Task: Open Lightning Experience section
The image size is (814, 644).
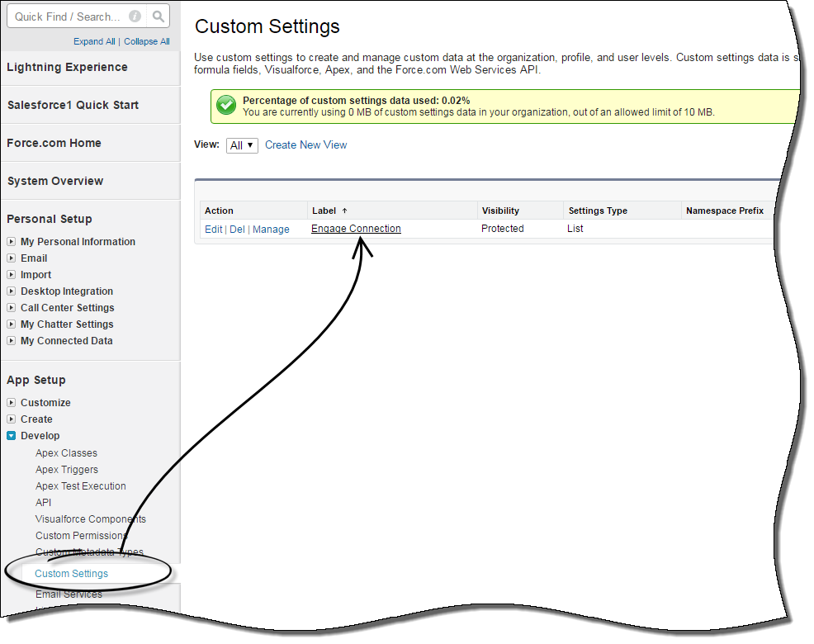Action: tap(67, 68)
